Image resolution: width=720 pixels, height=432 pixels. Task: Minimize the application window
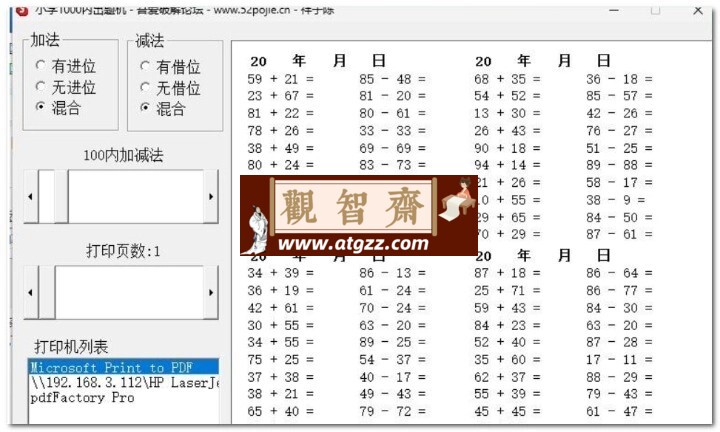614,11
